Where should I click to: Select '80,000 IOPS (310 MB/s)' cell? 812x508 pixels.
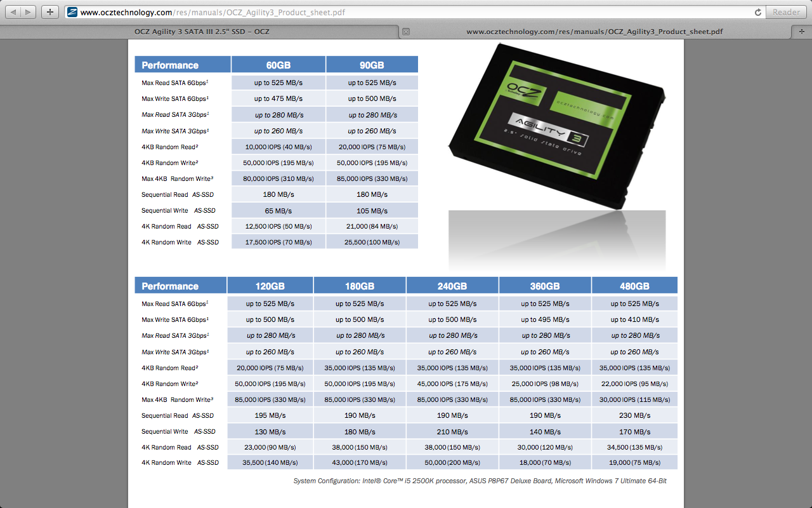point(278,178)
